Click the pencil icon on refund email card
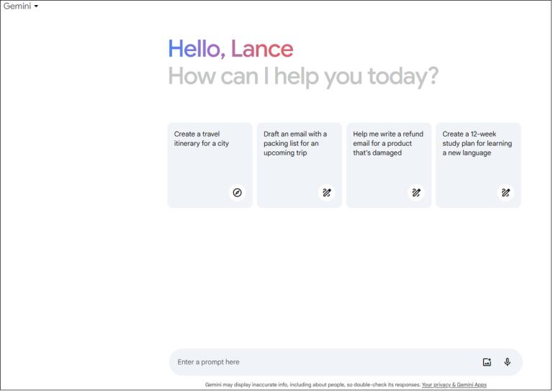This screenshot has height=392, width=553. [416, 193]
